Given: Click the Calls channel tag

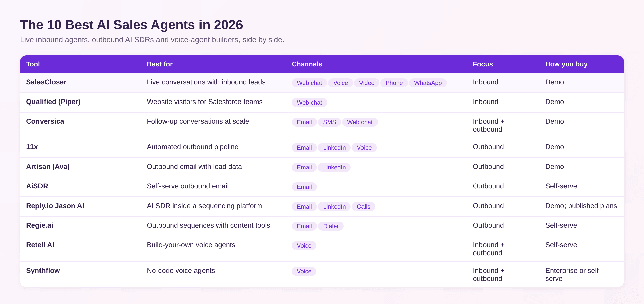Looking at the screenshot, I should tap(363, 207).
